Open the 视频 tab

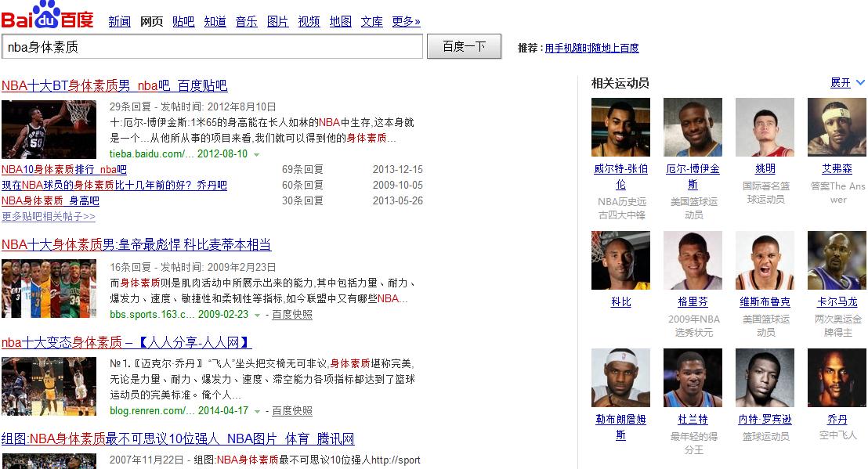point(309,22)
